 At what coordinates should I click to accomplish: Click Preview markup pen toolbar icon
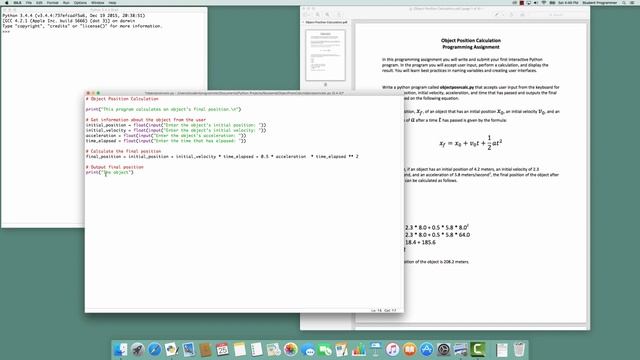[496, 15]
